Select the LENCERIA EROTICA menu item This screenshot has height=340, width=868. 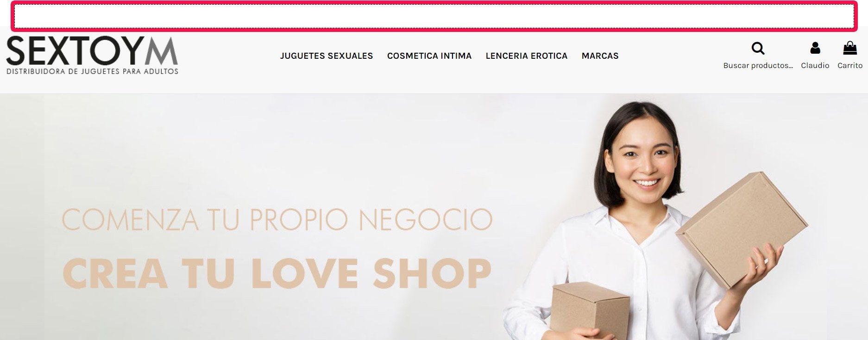(527, 56)
